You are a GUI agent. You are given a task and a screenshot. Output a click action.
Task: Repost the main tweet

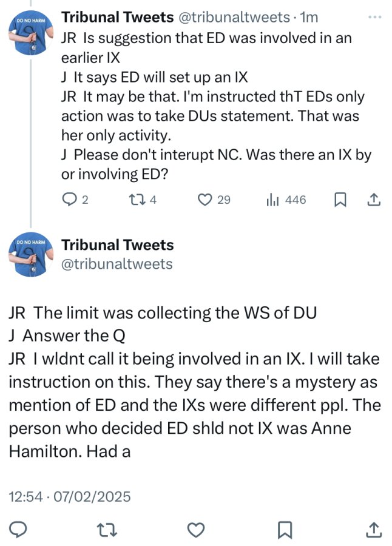107,530
